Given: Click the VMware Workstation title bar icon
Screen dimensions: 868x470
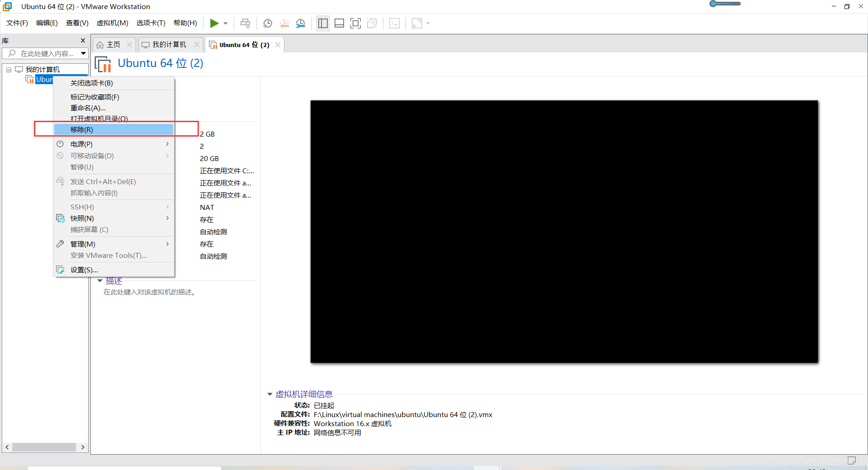Looking at the screenshot, I should point(7,6).
